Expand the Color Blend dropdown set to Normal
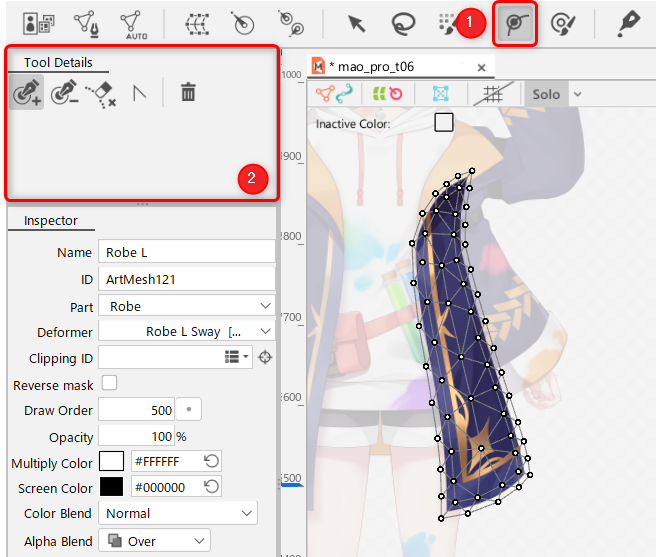This screenshot has height=557, width=656. pos(177,513)
